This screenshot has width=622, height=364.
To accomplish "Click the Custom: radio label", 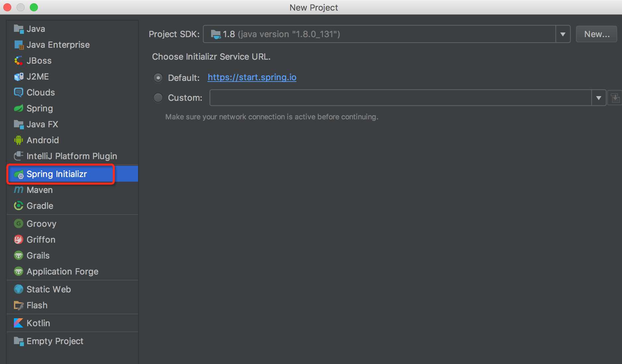I will [185, 98].
